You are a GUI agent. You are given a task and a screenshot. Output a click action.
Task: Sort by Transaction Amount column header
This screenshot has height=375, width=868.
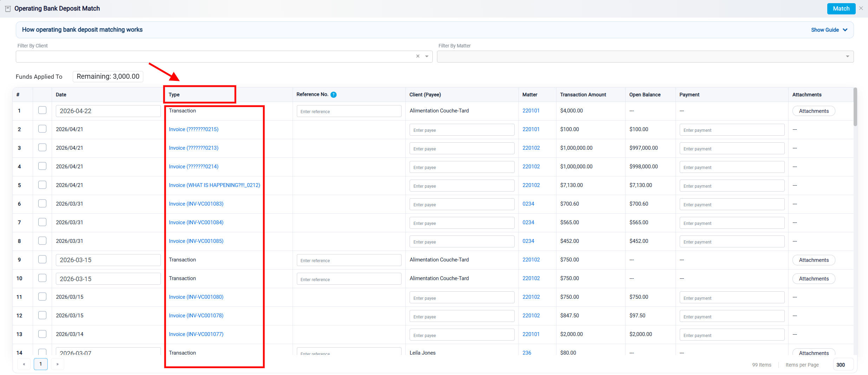click(x=583, y=95)
